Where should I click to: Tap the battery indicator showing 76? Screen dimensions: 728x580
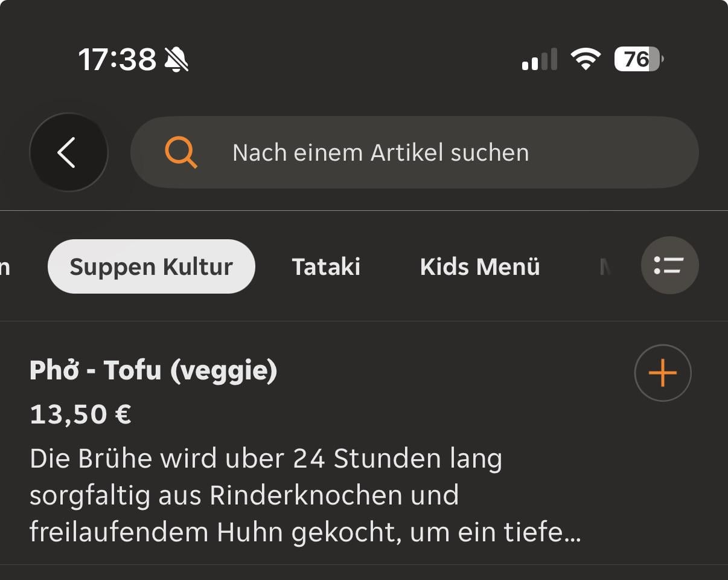[x=638, y=59]
